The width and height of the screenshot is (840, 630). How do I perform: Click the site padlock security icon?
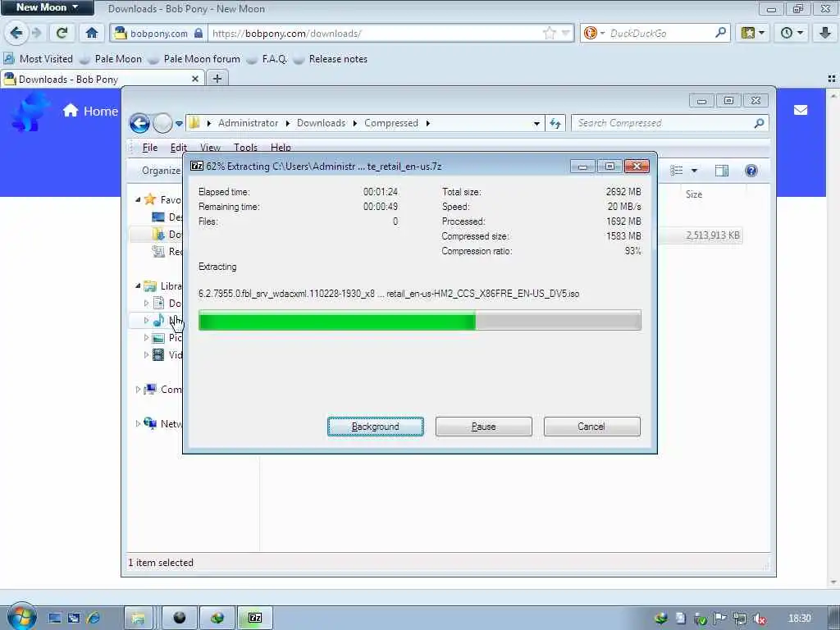[199, 33]
